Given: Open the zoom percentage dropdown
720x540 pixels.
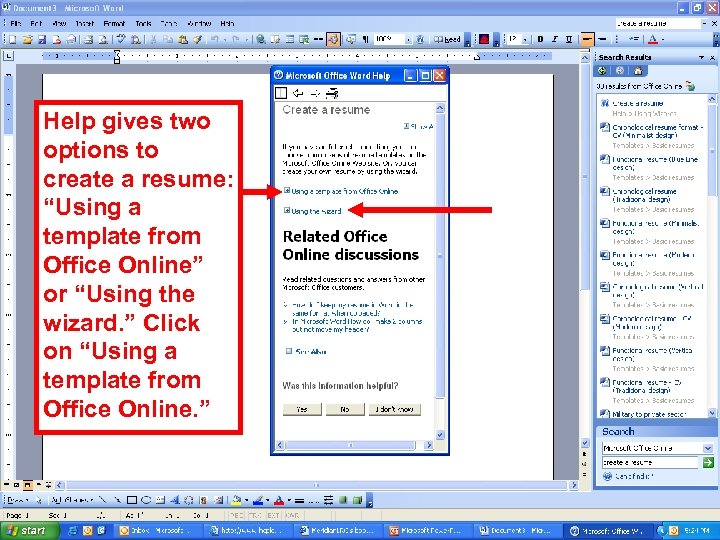Looking at the screenshot, I should pyautogui.click(x=408, y=39).
